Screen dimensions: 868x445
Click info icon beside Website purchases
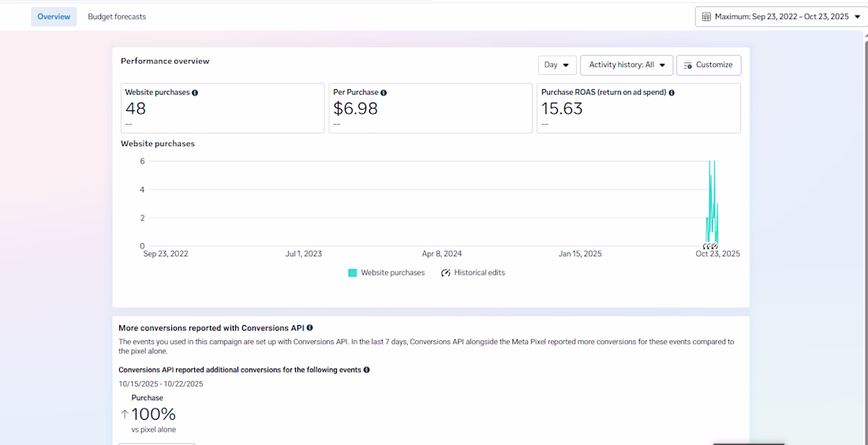click(195, 92)
